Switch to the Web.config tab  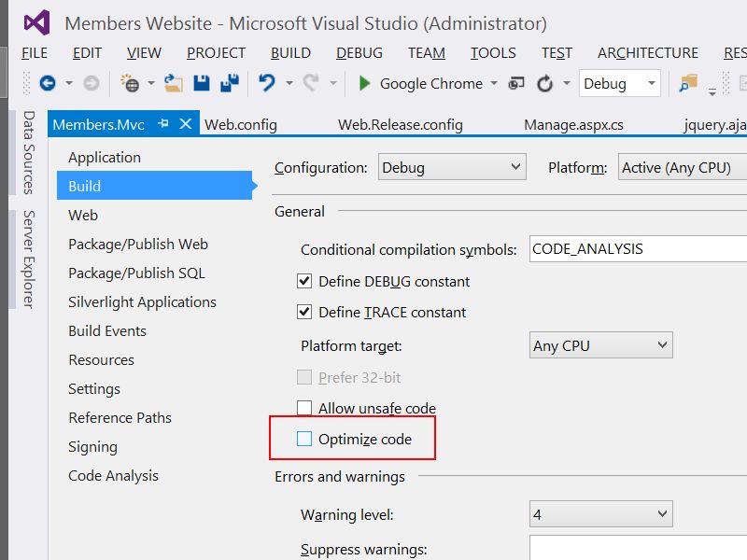241,125
